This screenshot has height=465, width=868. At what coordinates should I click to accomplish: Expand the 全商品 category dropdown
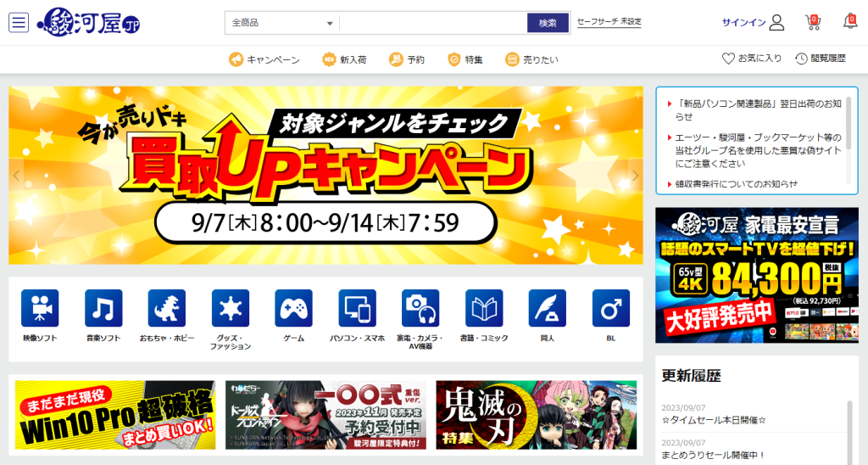coord(282,23)
